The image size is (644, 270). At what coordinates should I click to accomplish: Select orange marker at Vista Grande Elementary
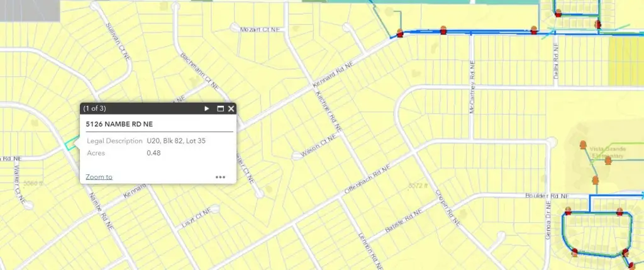click(x=582, y=145)
